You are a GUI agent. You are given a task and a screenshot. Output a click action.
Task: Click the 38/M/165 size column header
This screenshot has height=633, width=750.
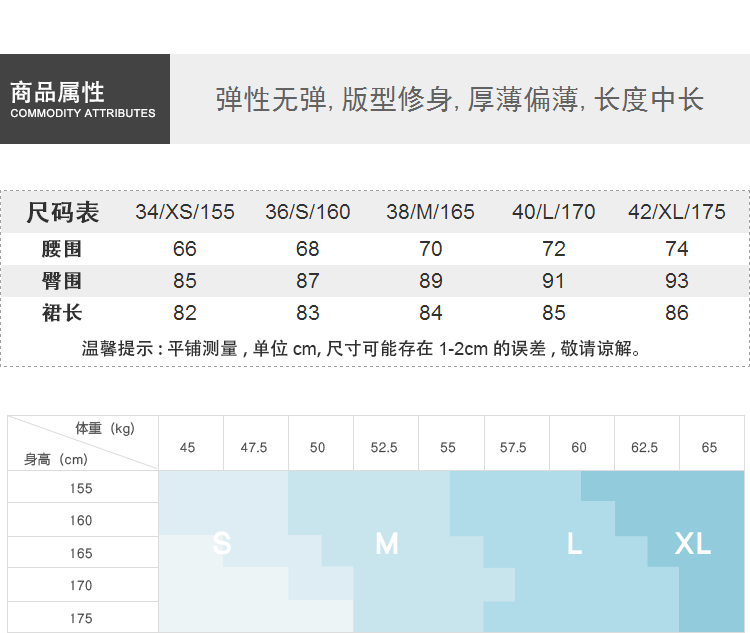430,212
